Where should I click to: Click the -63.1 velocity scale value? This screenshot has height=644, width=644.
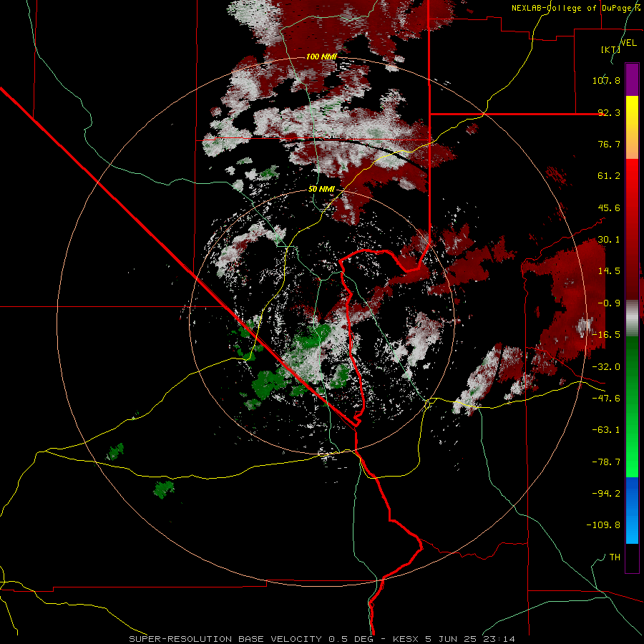click(606, 430)
